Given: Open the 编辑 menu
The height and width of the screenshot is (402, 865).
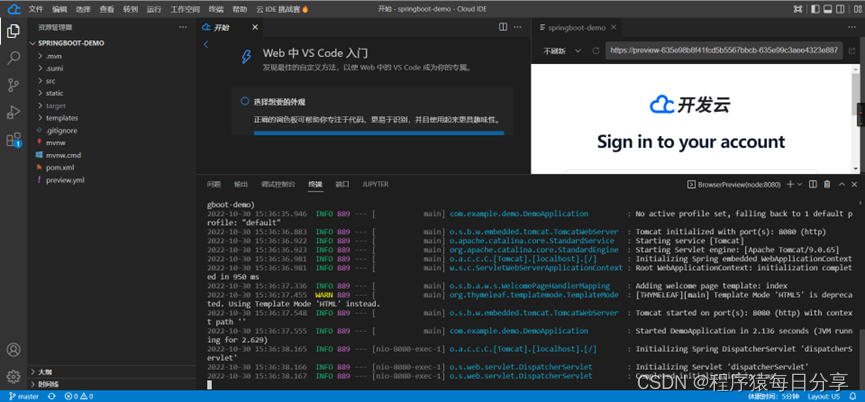Looking at the screenshot, I should click(x=60, y=9).
